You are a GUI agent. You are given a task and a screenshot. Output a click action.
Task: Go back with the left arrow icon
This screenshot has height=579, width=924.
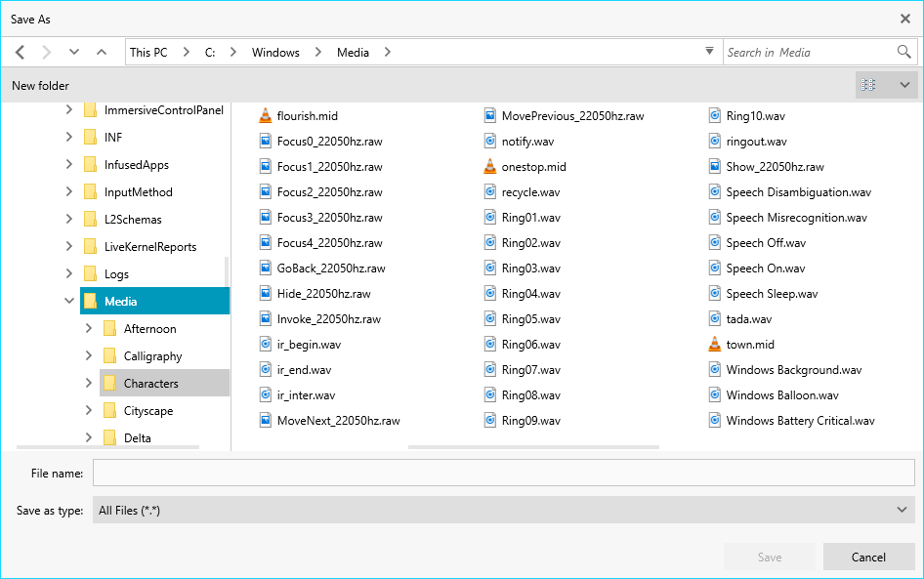click(x=21, y=53)
